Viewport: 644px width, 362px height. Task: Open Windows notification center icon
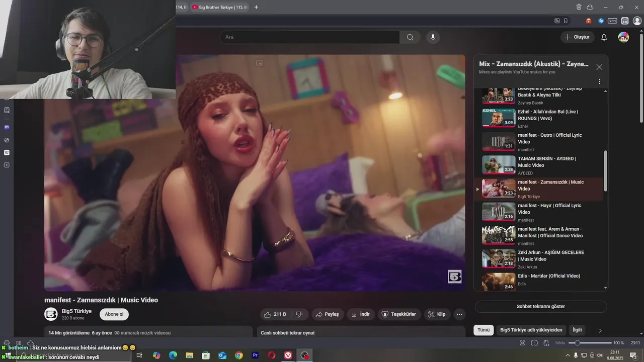pos(633,355)
